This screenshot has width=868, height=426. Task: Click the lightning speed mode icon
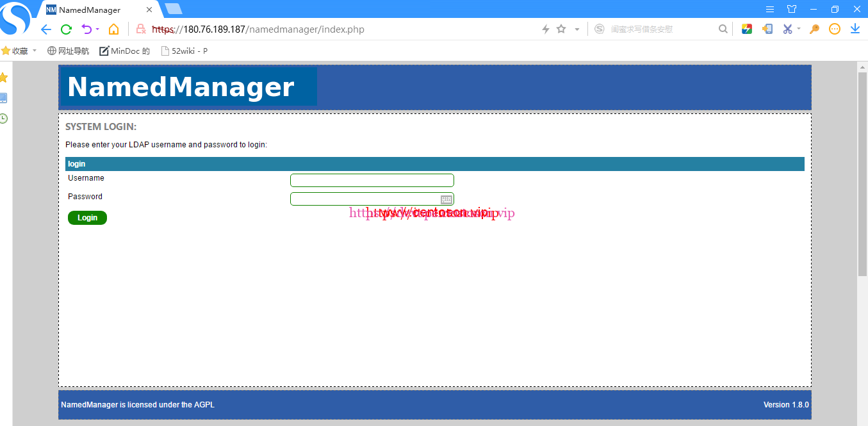(x=546, y=29)
